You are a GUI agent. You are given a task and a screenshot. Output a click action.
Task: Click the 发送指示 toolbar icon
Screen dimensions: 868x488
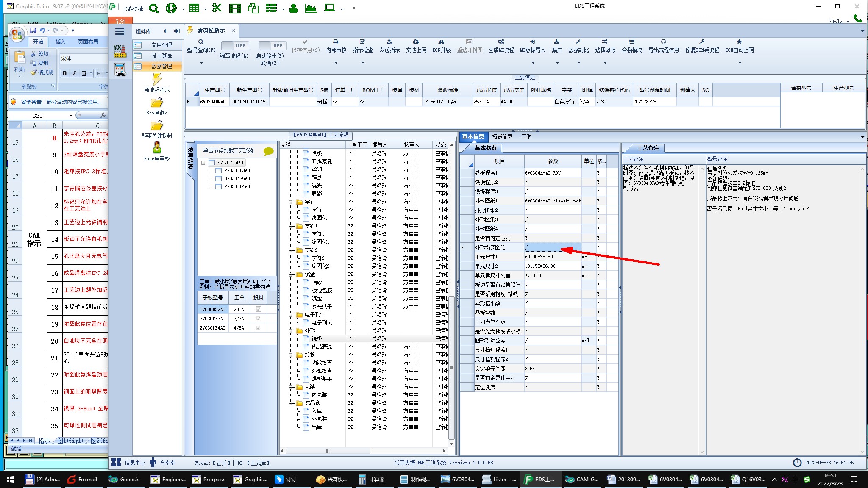coord(389,42)
